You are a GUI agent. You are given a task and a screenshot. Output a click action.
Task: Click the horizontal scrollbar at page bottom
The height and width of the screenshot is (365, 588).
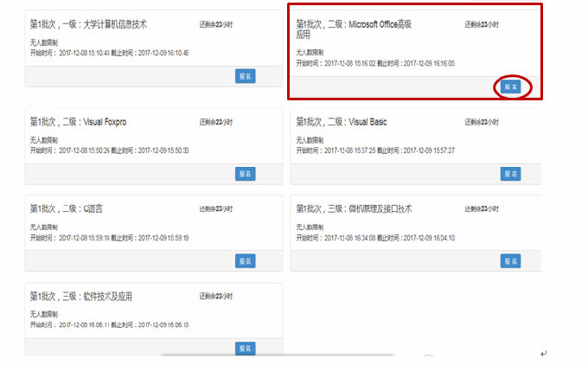coord(277,355)
